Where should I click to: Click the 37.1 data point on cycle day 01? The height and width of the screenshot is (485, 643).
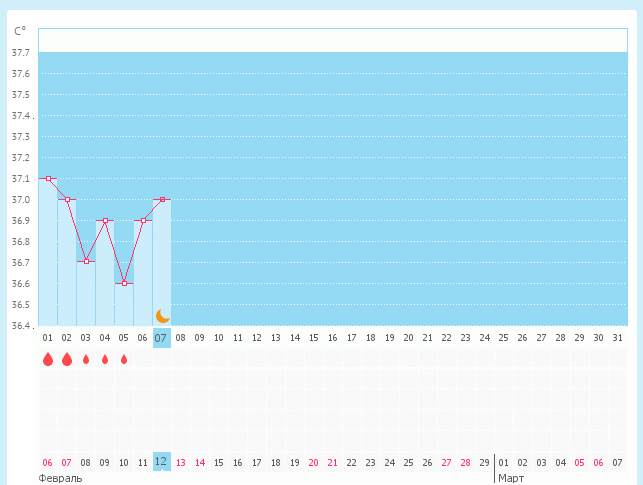[48, 178]
